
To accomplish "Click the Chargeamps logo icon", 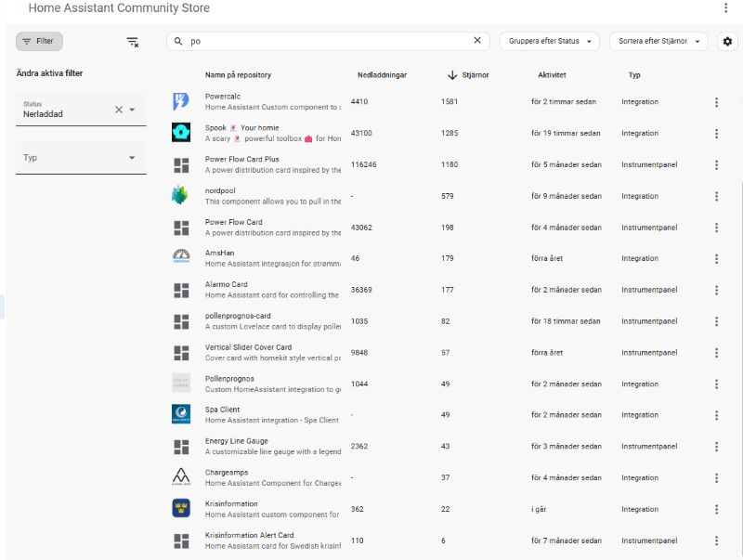I will [181, 476].
